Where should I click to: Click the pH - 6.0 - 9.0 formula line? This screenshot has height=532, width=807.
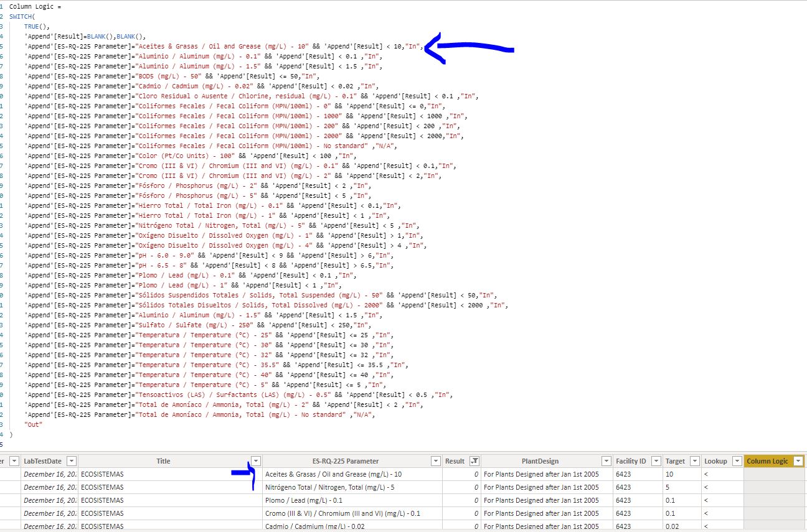pos(209,255)
